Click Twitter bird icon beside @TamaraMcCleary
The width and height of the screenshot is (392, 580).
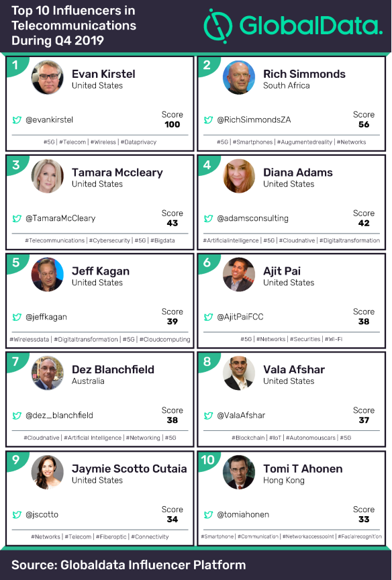click(17, 218)
